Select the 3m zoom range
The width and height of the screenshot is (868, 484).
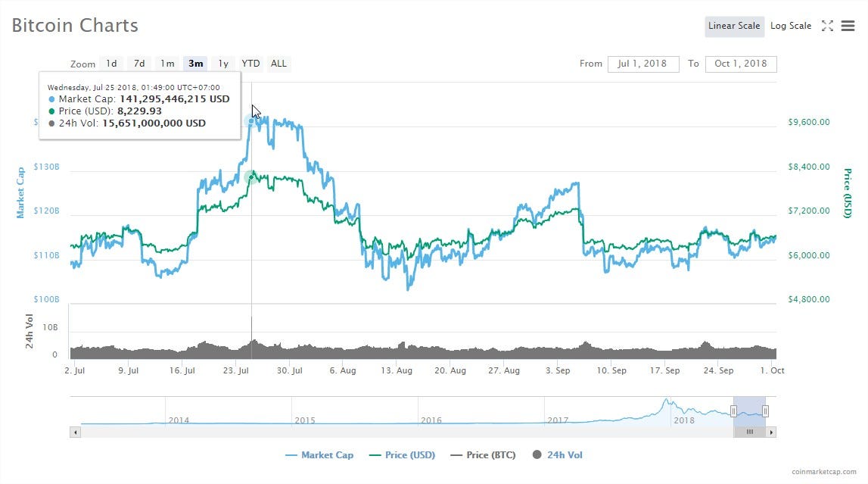click(x=195, y=64)
